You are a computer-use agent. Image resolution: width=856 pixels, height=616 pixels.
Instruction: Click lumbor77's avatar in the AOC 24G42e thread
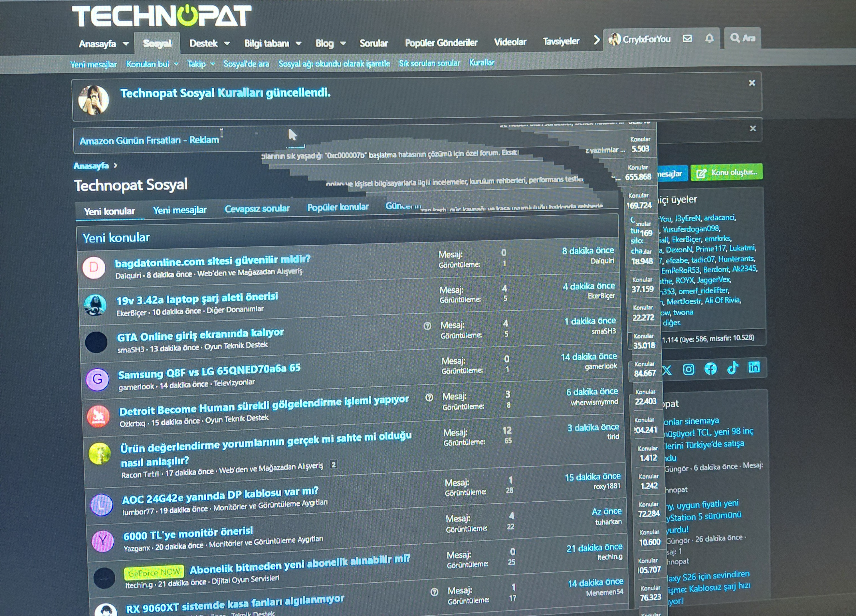pos(102,505)
